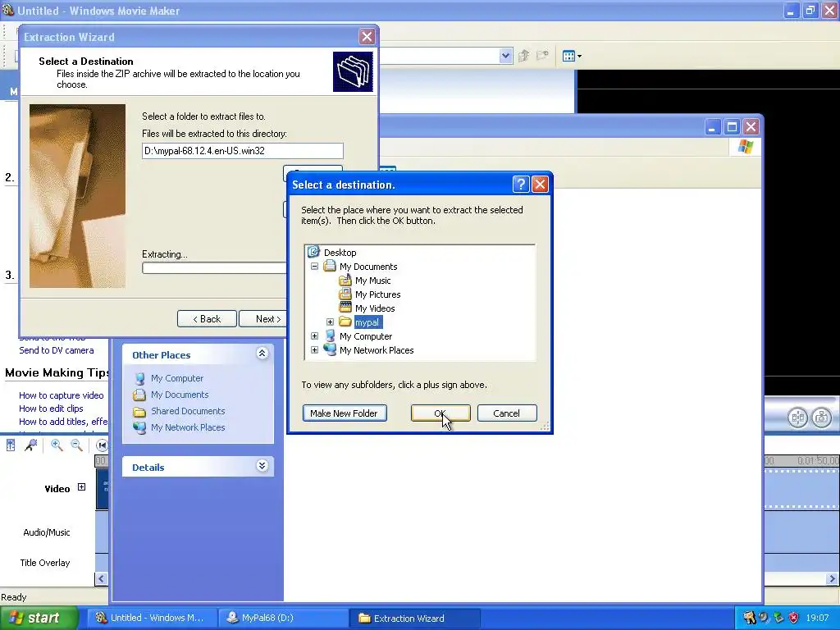Click the Audio/Music track label
This screenshot has height=630, width=840.
point(47,532)
